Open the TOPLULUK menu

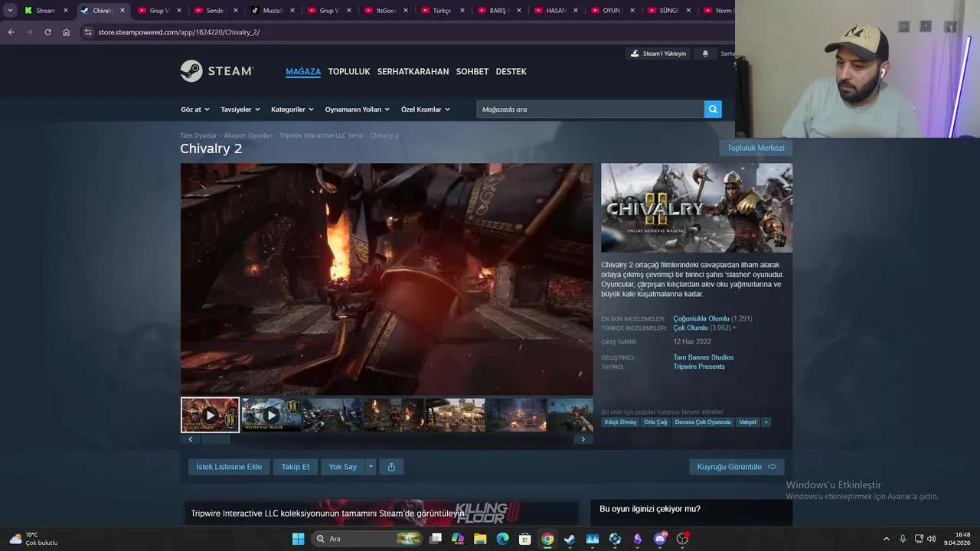pos(349,71)
